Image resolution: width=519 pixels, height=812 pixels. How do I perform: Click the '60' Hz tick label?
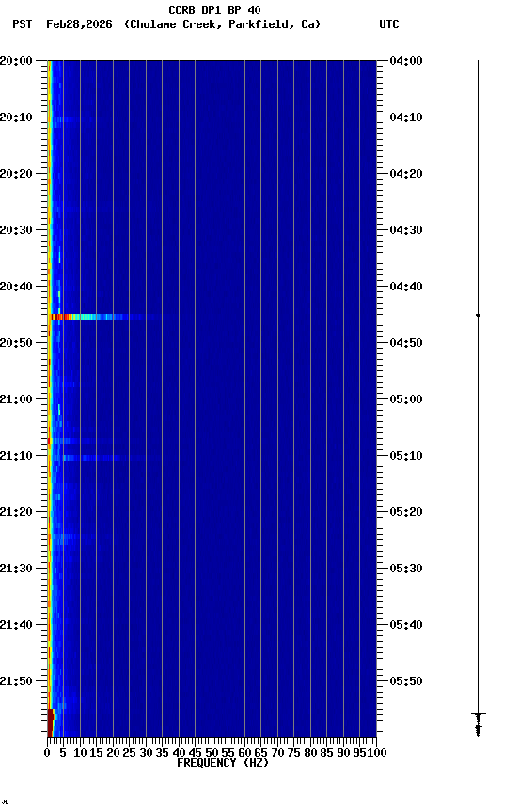point(244,753)
